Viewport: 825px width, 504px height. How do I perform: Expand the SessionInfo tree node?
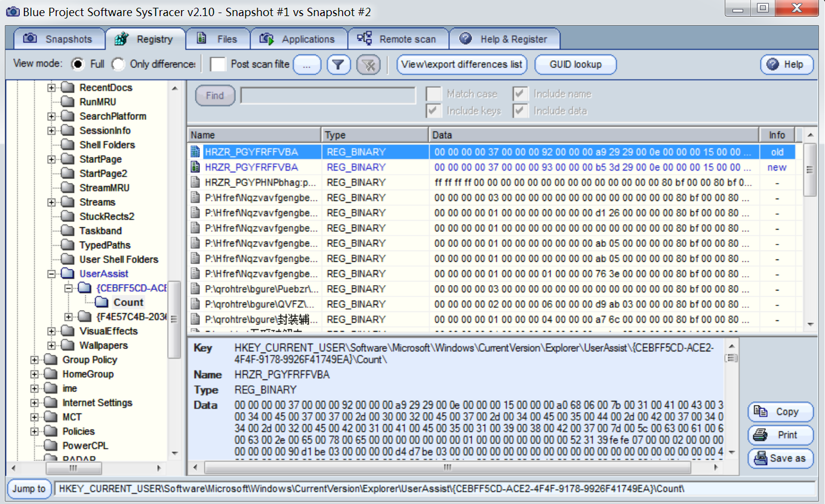(x=51, y=131)
